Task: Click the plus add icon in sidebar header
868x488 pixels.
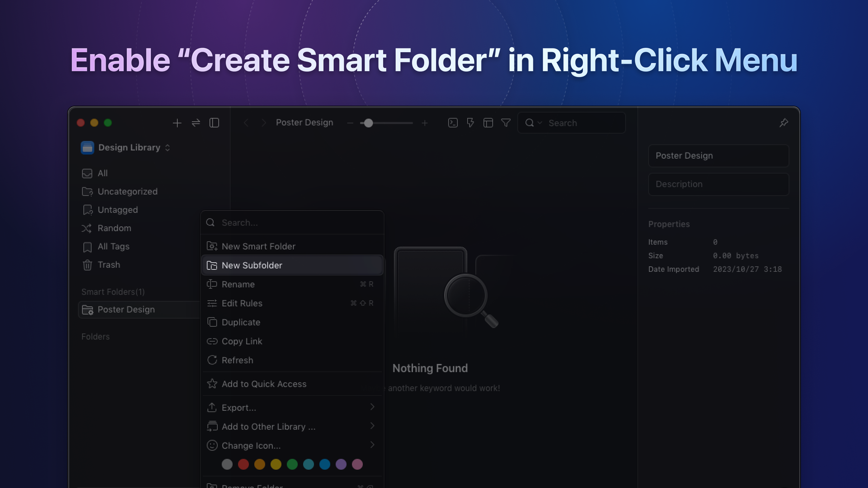Action: click(177, 123)
